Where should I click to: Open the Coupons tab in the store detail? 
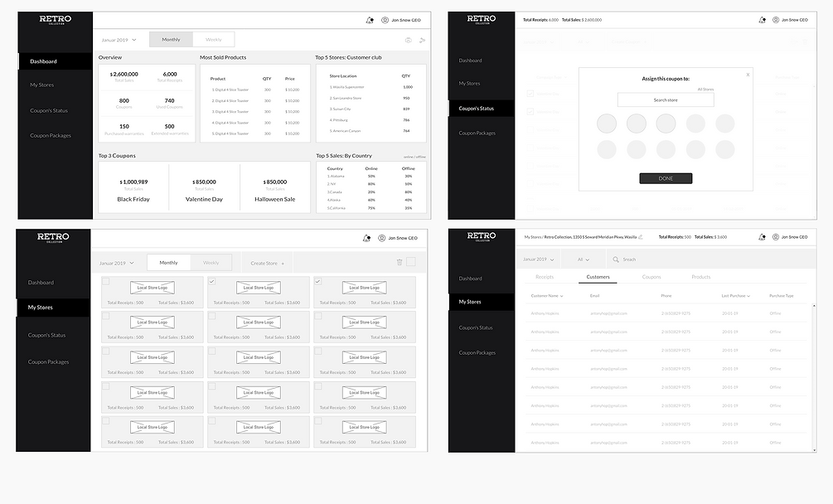tap(651, 277)
